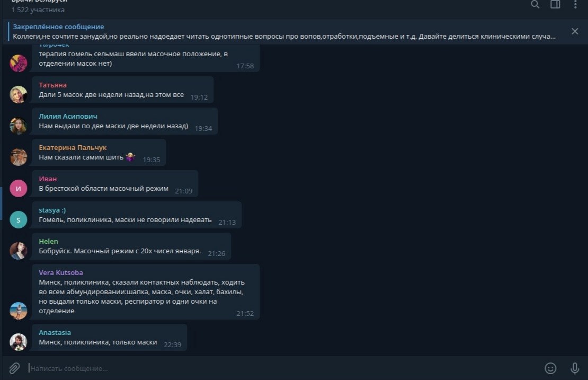Viewport: 588px width, 380px height.
Task: Open Татьяна's profile name
Action: point(52,85)
